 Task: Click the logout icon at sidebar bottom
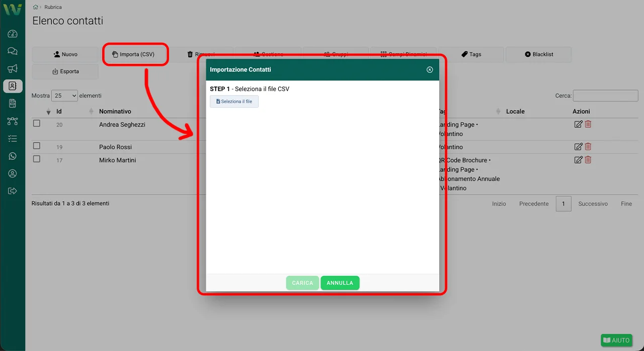coord(13,191)
